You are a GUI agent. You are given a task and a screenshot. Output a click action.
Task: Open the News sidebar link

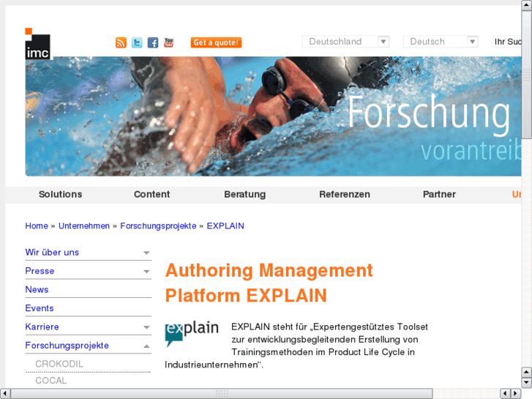[x=37, y=290]
